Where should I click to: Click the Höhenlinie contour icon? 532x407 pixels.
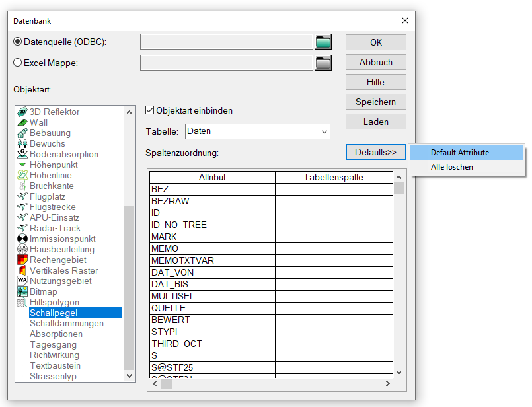[x=22, y=175]
